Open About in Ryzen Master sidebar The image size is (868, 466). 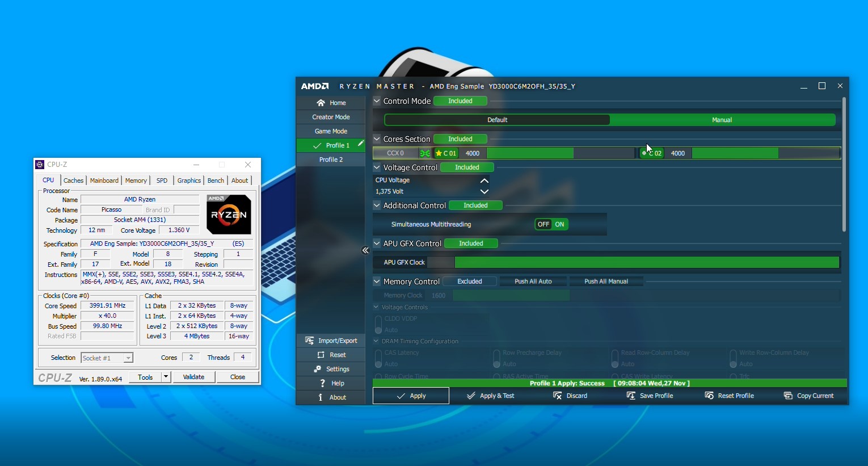coord(331,397)
